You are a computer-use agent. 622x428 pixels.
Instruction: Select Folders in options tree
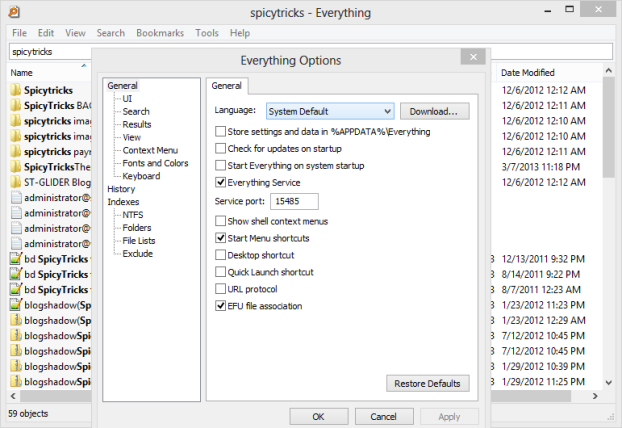pos(137,228)
